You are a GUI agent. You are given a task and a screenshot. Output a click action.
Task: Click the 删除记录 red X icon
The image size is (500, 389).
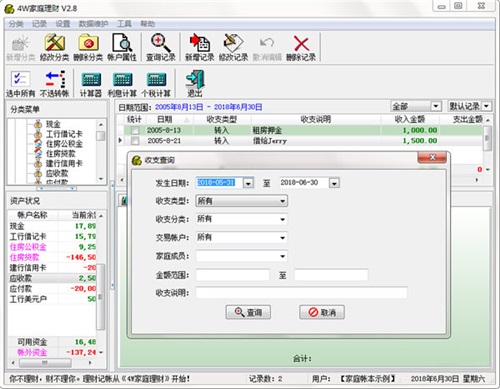click(301, 47)
